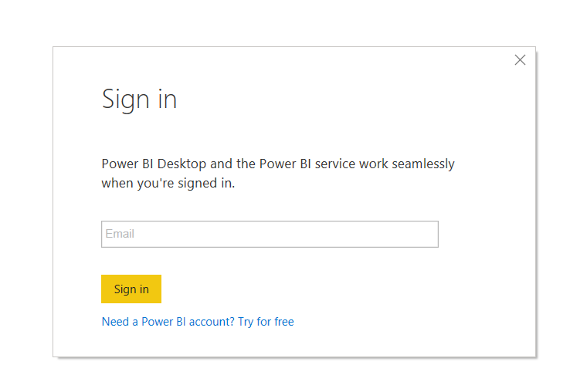Follow the Need a Power BI account link

point(198,322)
